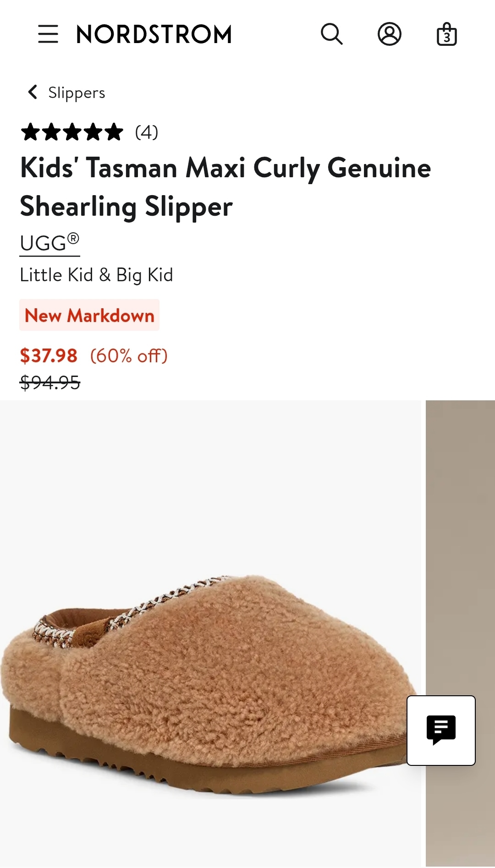
Task: Tap the back chevron beside Slippers
Action: coord(33,92)
